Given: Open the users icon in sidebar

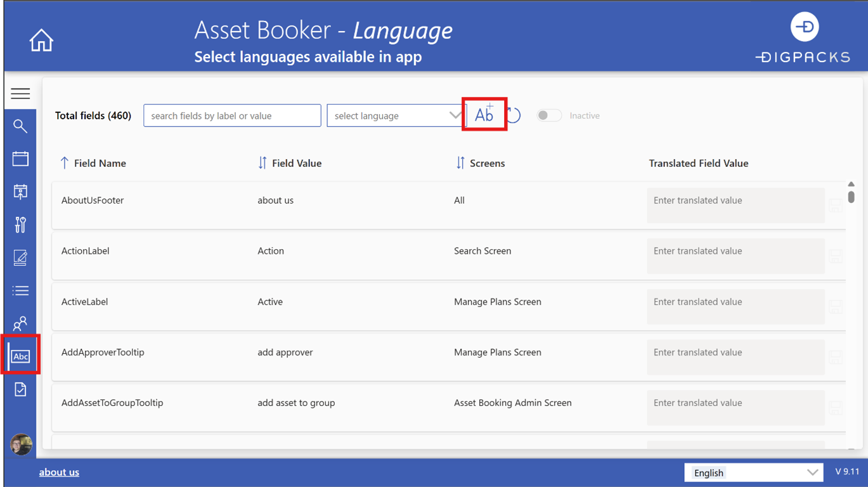Looking at the screenshot, I should 20,323.
